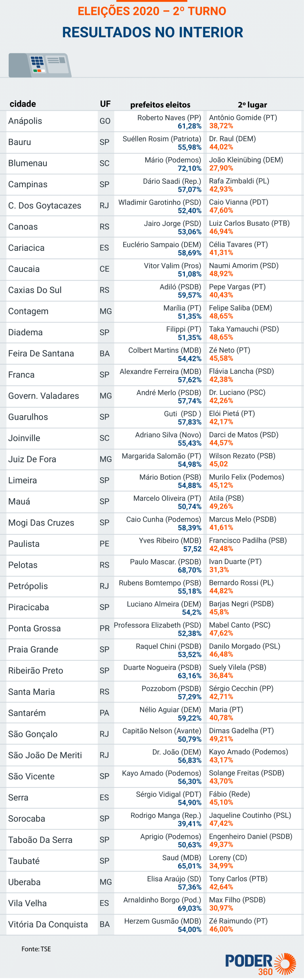Click Margarida Salomão (PT) in Juiz De Fora row
Screen dimensions: 304x980
coord(161,456)
